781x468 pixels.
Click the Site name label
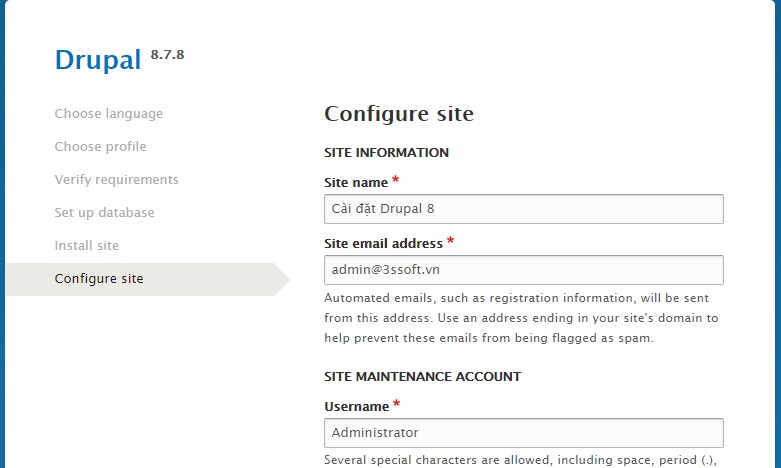pyautogui.click(x=356, y=183)
